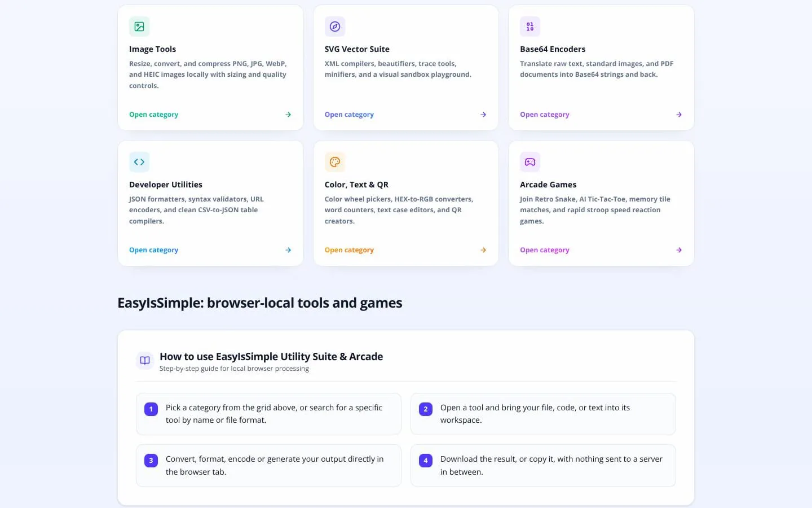Click the arrow in Base64 Encoders card
This screenshot has width=812, height=508.
click(x=679, y=115)
